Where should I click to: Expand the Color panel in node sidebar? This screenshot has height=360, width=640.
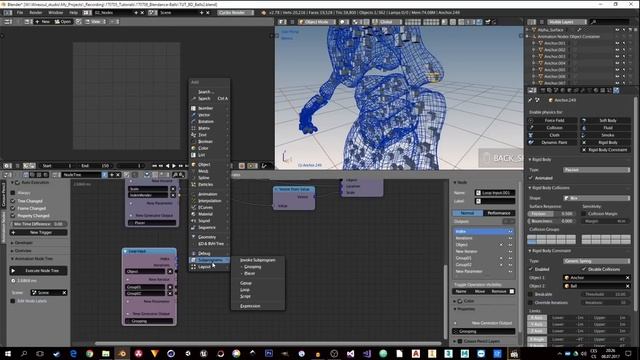pyautogui.click(x=455, y=301)
